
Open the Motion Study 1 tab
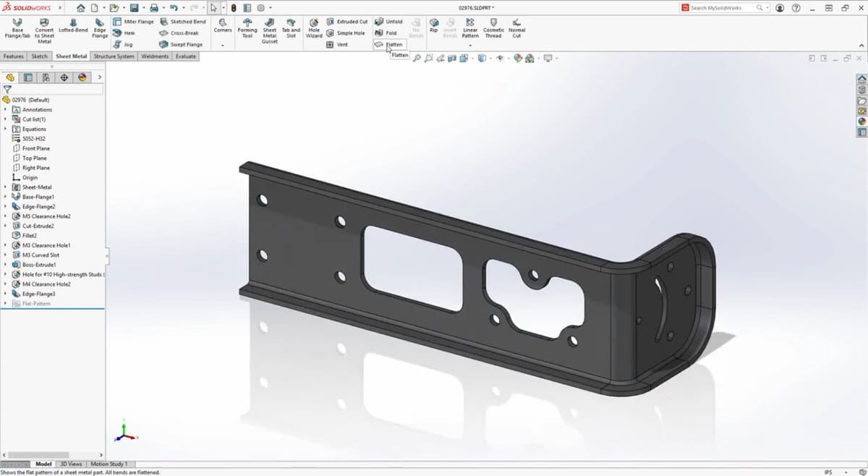click(109, 464)
